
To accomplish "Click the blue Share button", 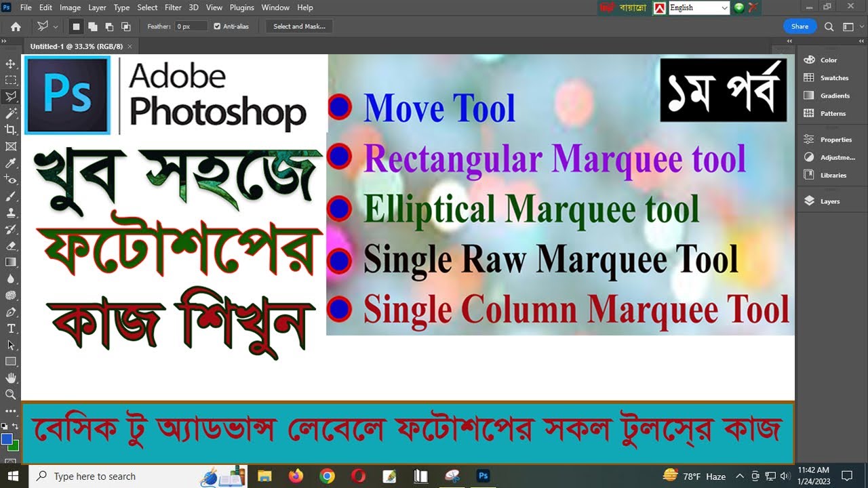I will click(800, 26).
